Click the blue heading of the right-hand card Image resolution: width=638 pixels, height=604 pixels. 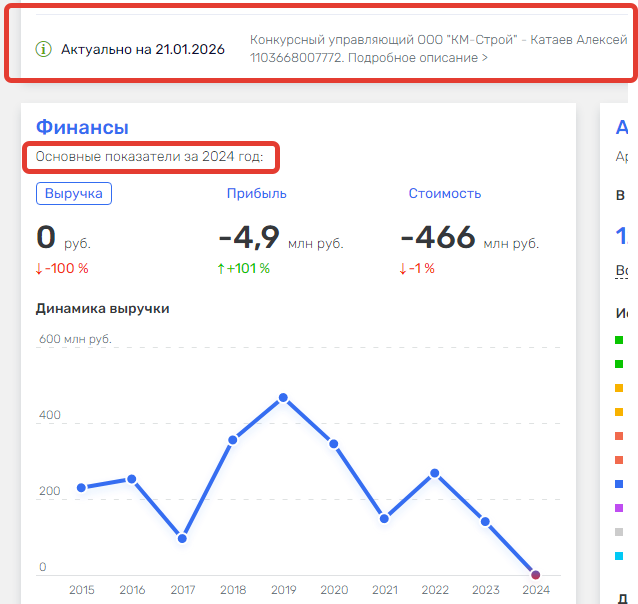[x=621, y=127]
